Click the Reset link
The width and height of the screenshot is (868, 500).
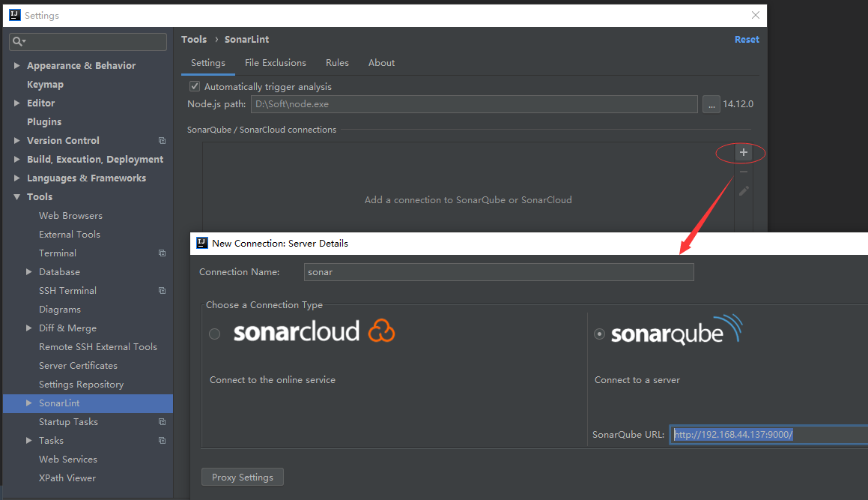[747, 40]
